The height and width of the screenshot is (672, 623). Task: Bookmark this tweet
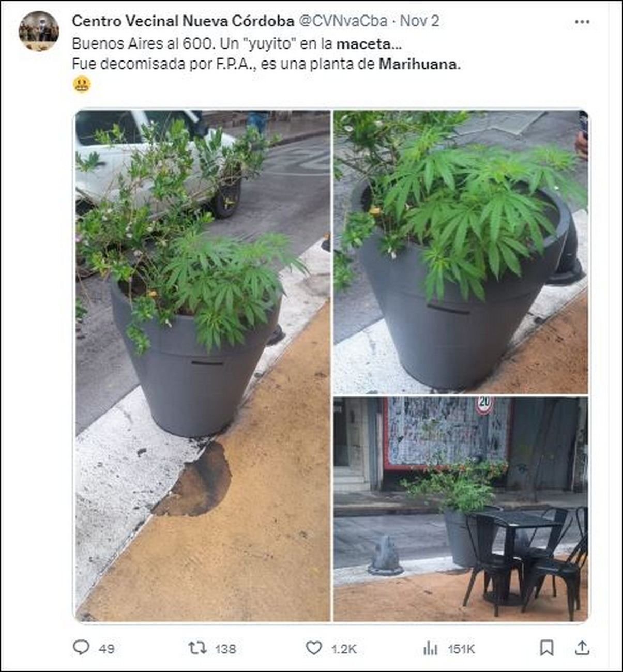[546, 648]
